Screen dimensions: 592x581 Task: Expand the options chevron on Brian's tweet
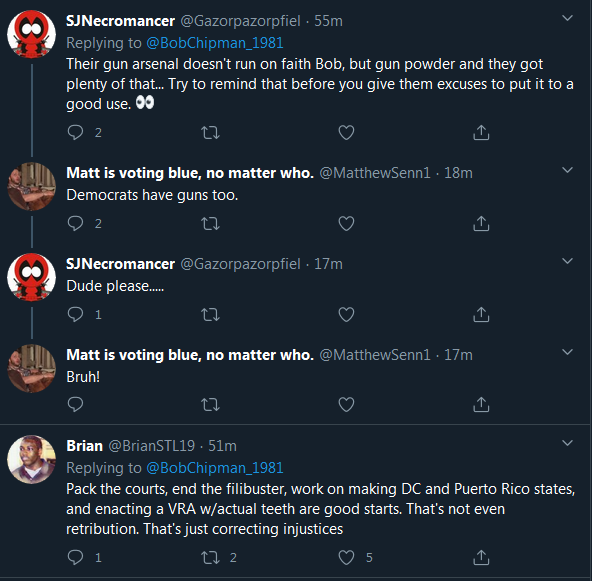567,443
